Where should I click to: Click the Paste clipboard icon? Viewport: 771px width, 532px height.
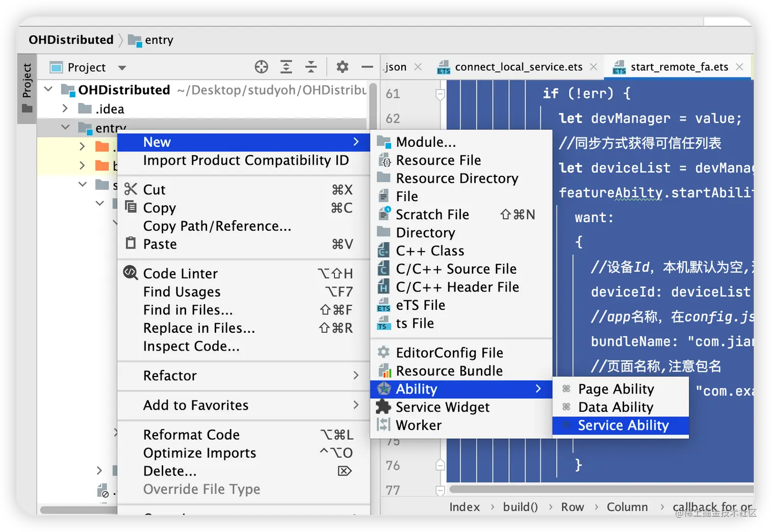(x=131, y=243)
